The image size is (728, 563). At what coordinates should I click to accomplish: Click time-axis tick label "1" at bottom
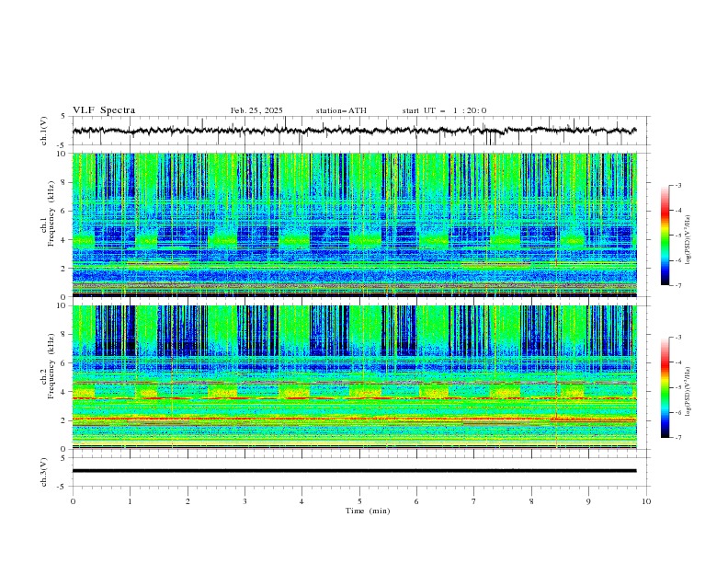130,501
